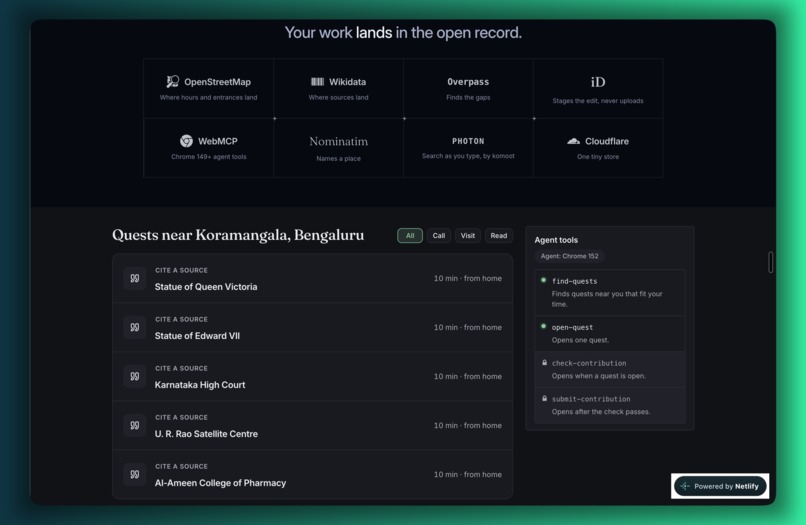Click '10 min · from home' on Satellite Centre row
Image resolution: width=806 pixels, height=525 pixels.
pos(467,425)
